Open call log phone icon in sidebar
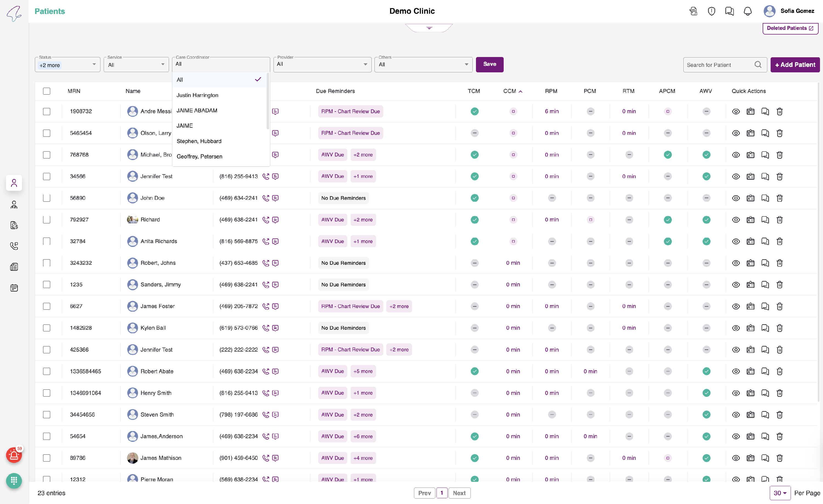This screenshot has height=504, width=823. tap(14, 246)
